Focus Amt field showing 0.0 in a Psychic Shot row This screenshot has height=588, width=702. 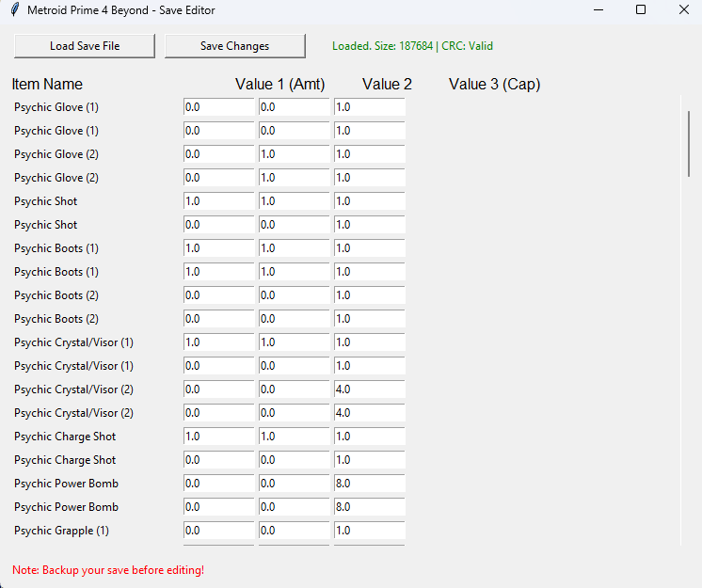point(218,225)
